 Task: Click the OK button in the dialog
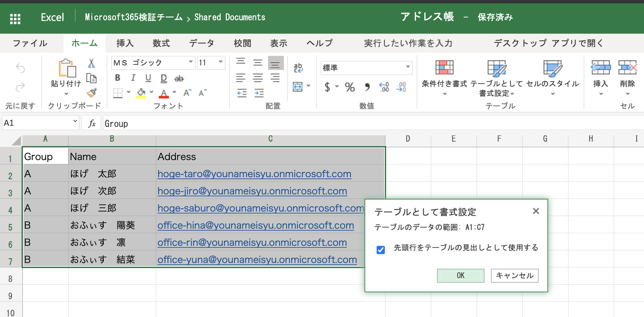[x=460, y=276]
